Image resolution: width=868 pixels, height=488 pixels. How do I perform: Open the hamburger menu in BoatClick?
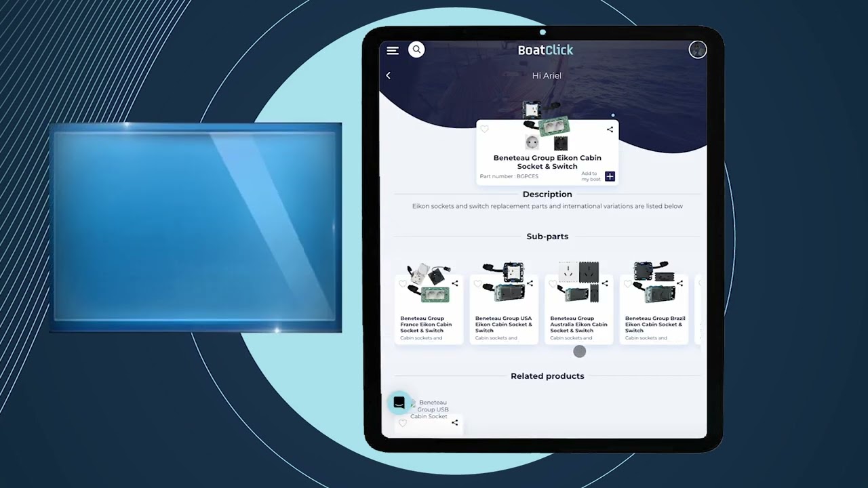(393, 50)
